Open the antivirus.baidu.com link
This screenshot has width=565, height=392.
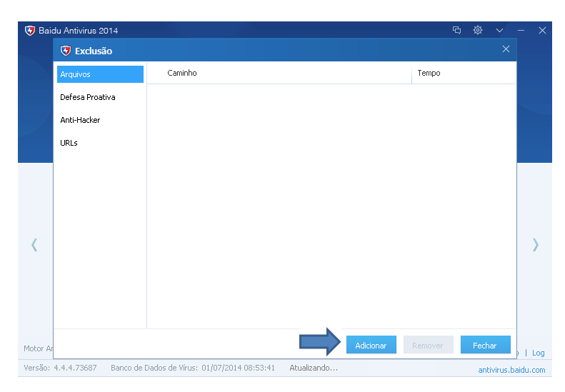click(x=511, y=370)
